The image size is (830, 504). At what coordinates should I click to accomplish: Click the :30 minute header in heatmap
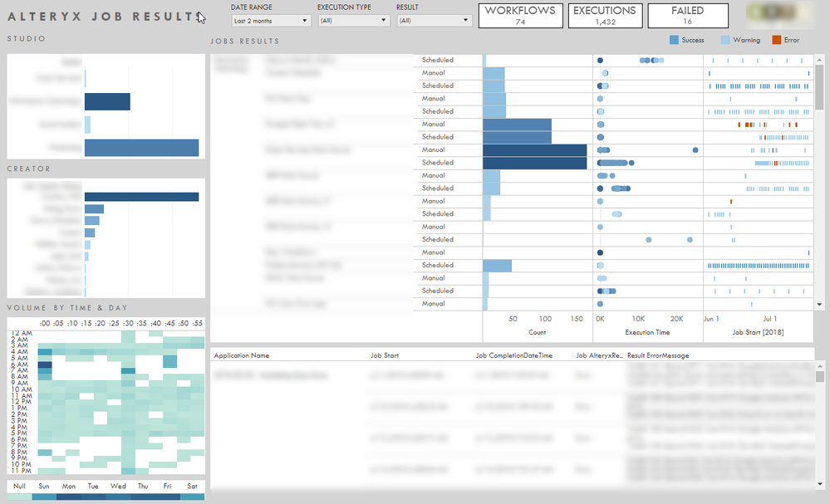pyautogui.click(x=128, y=323)
